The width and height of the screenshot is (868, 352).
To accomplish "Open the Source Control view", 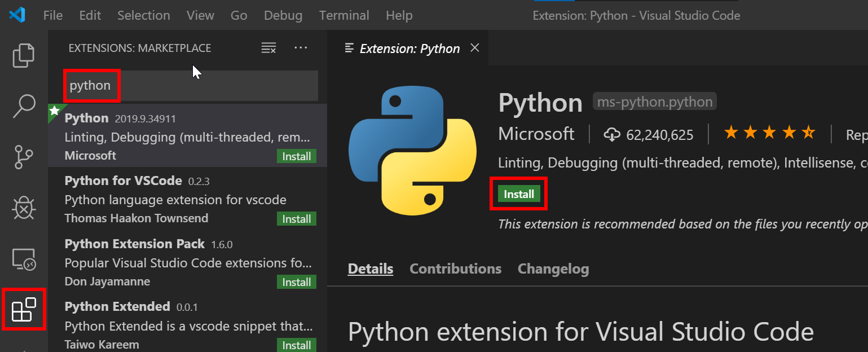I will 24,157.
